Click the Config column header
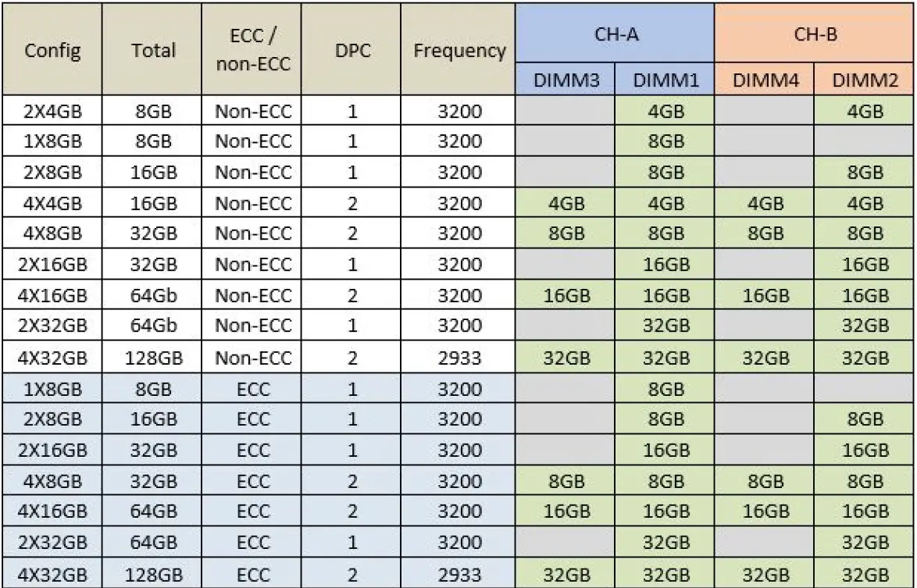The width and height of the screenshot is (917, 588). click(54, 50)
